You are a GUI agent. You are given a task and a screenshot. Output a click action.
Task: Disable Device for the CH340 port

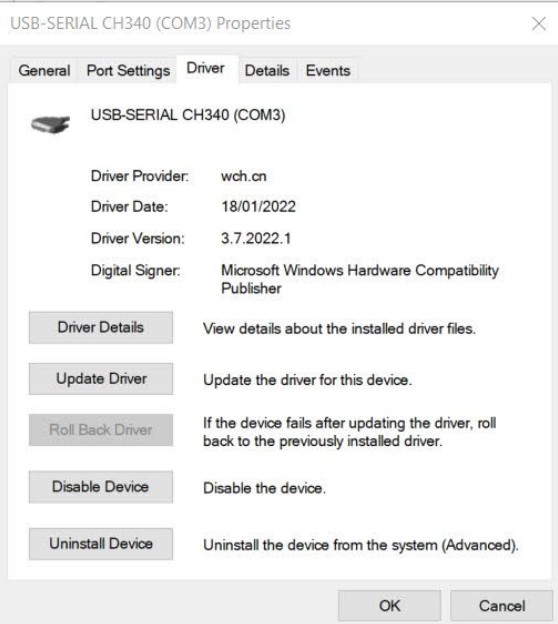coord(101,487)
